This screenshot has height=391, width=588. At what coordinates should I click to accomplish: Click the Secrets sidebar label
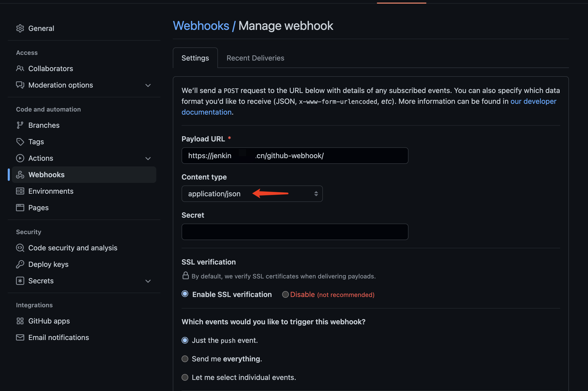[x=41, y=281]
